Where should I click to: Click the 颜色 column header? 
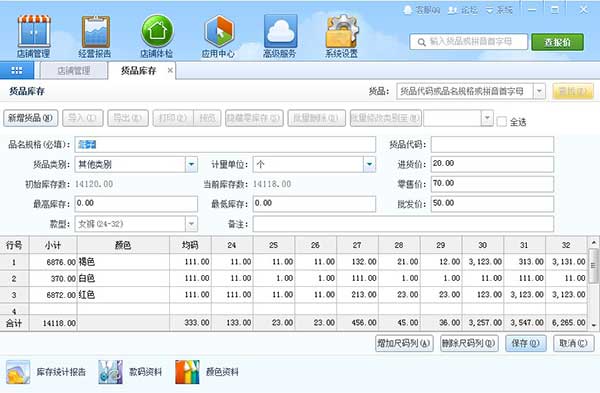(x=123, y=245)
